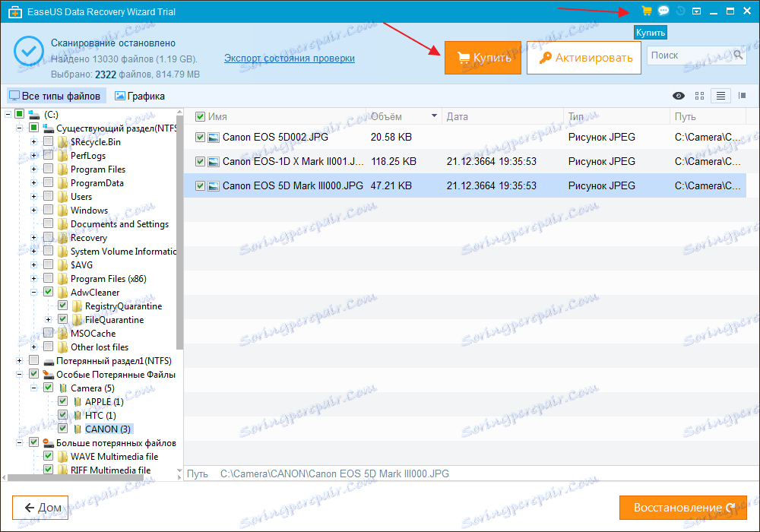760x532 pixels.
Task: Open the Объём column sort dropdown arrow
Action: [x=434, y=116]
